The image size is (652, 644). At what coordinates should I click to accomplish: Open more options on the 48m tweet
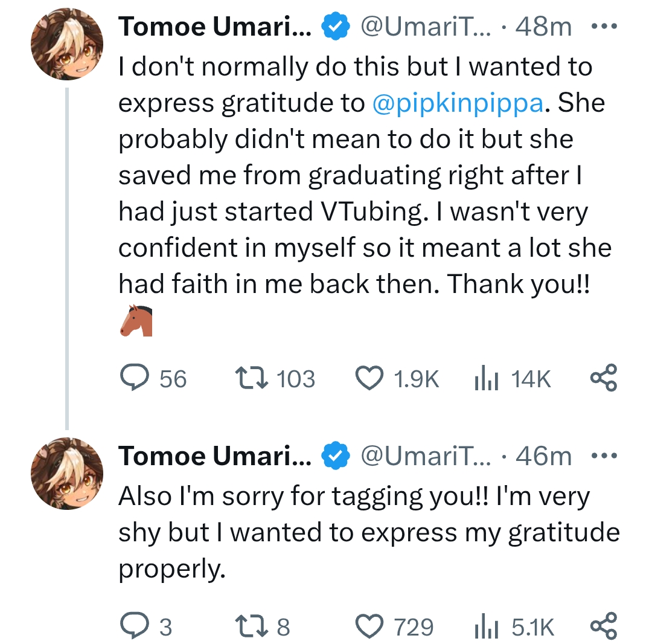(603, 27)
